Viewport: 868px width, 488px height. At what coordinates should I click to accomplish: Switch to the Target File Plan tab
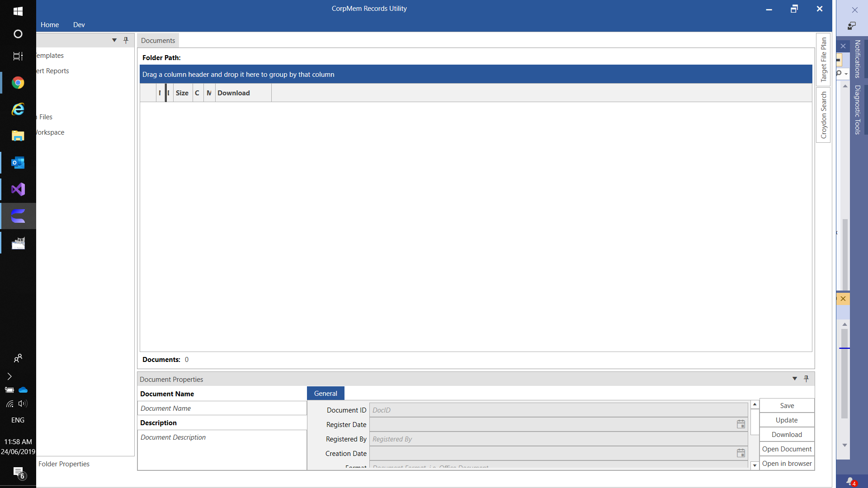[823, 59]
